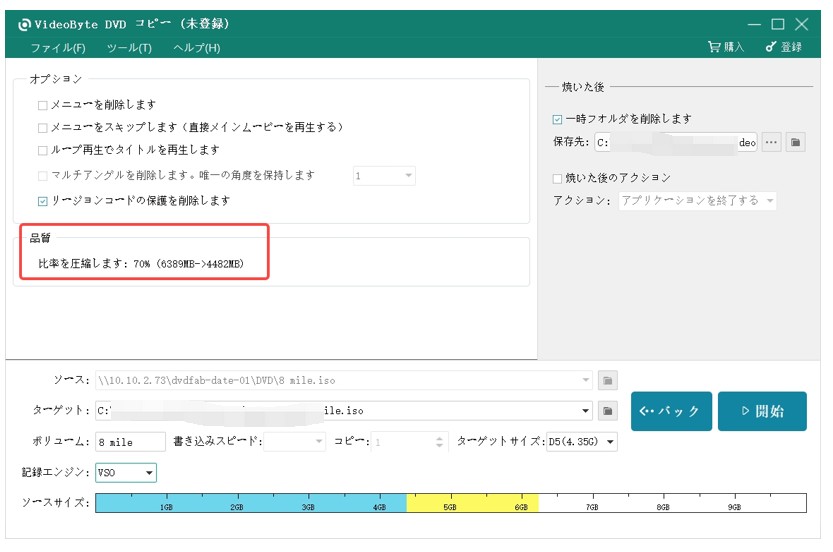Viewport: 833px width, 552px height.
Task: Open the ツール(T) menu
Action: pyautogui.click(x=129, y=48)
